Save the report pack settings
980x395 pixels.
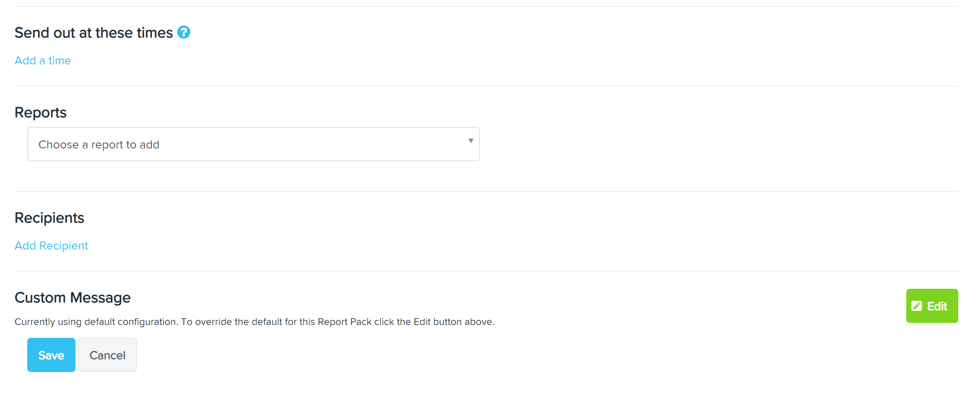pos(51,355)
